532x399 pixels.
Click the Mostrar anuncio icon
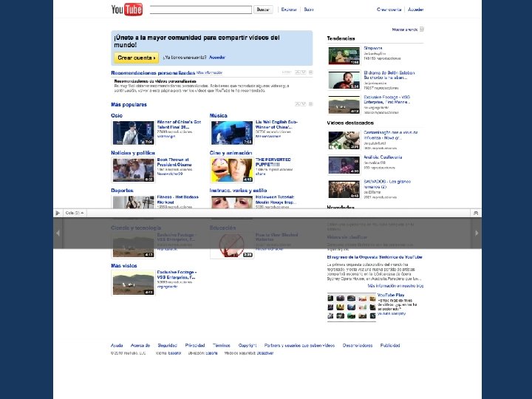pos(422,30)
